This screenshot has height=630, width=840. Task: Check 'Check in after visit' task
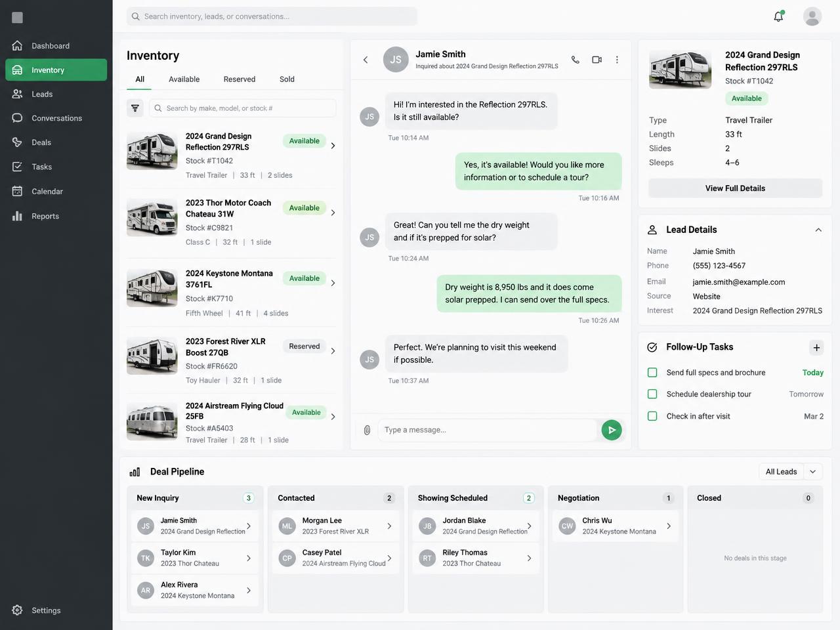[x=652, y=416]
